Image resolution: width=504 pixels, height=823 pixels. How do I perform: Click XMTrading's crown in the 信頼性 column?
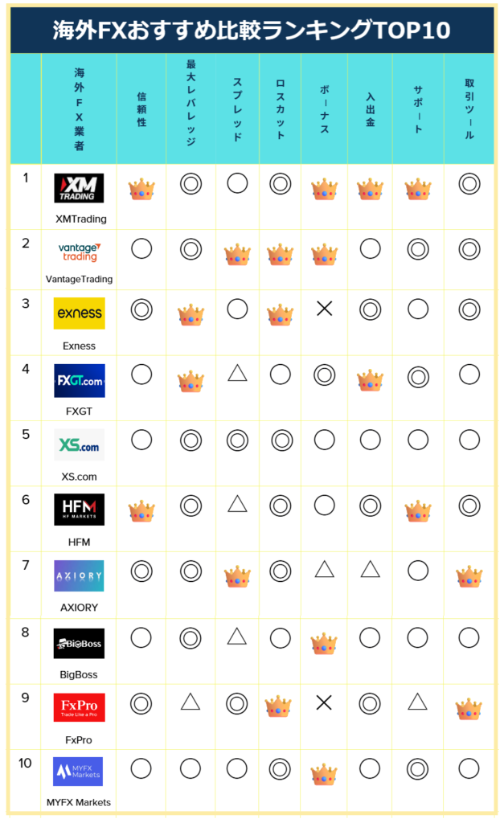tap(141, 190)
